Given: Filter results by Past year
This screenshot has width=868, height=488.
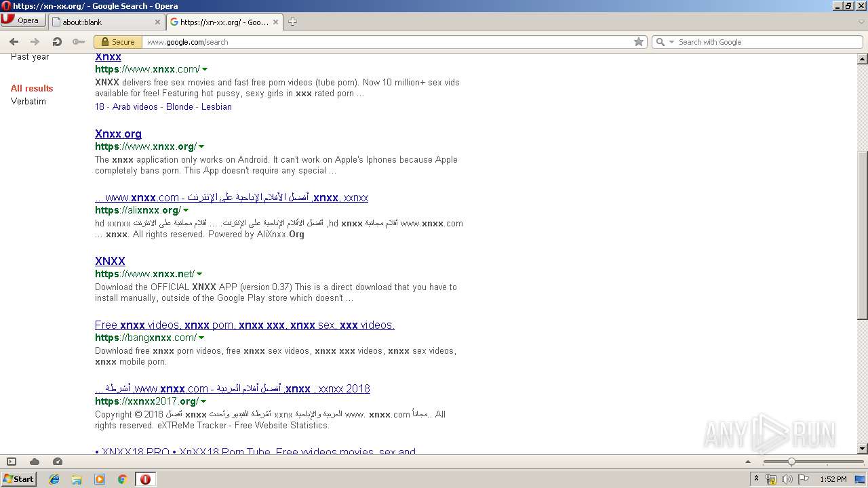Looking at the screenshot, I should (x=30, y=57).
